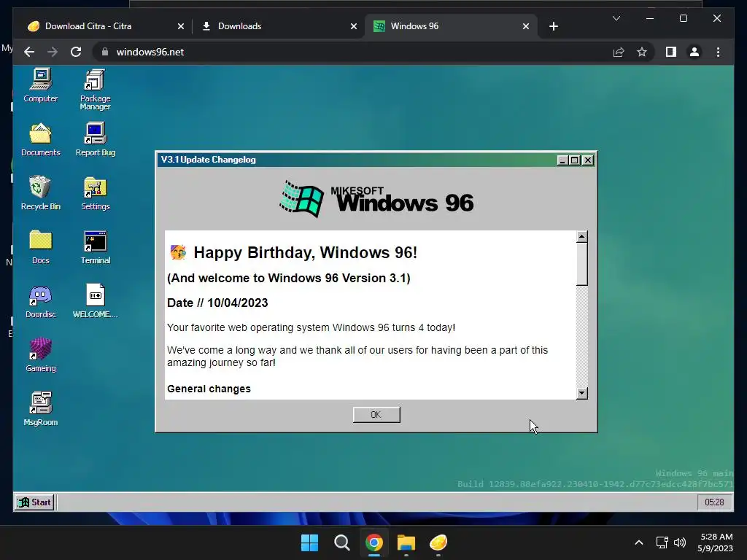Close the Downloads tab

pos(354,26)
